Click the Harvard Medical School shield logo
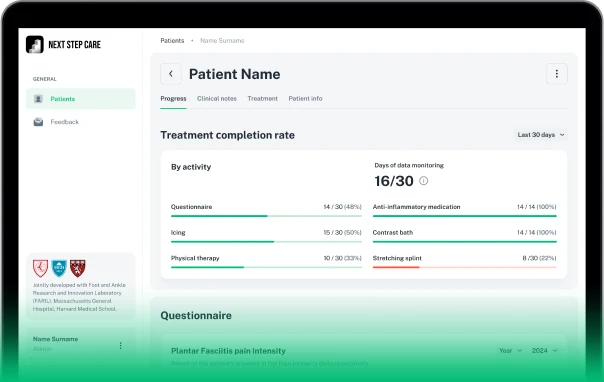604x382 pixels. click(78, 268)
